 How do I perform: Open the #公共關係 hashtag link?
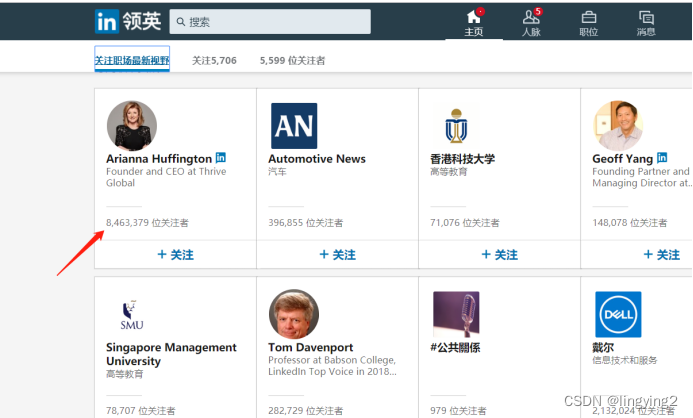point(455,347)
